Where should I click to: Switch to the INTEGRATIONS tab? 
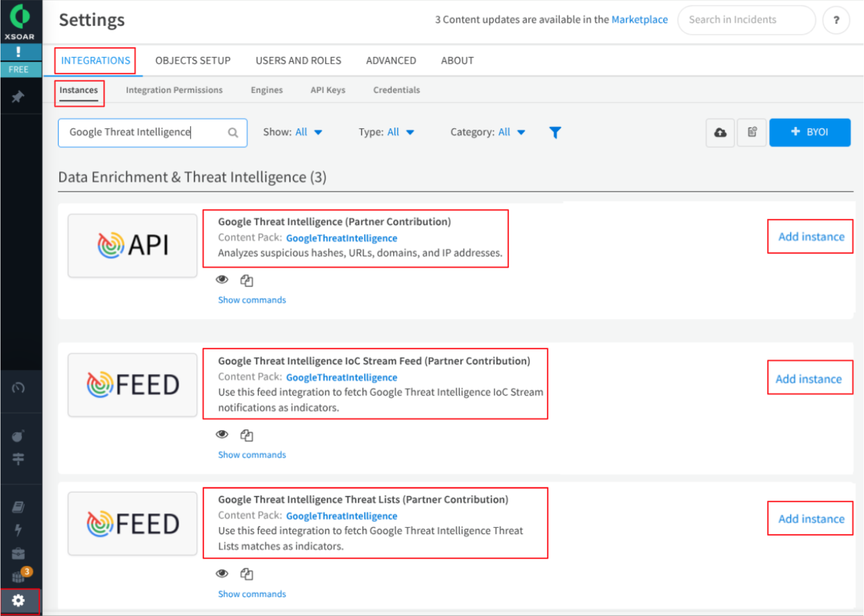[96, 60]
